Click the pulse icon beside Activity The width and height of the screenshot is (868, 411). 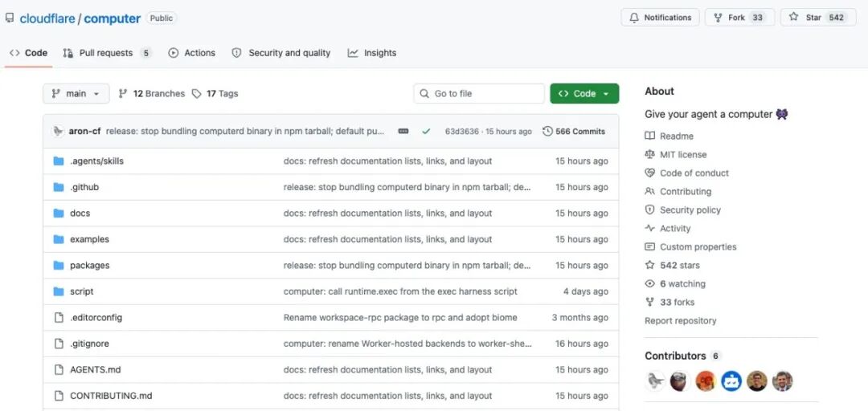(x=650, y=229)
